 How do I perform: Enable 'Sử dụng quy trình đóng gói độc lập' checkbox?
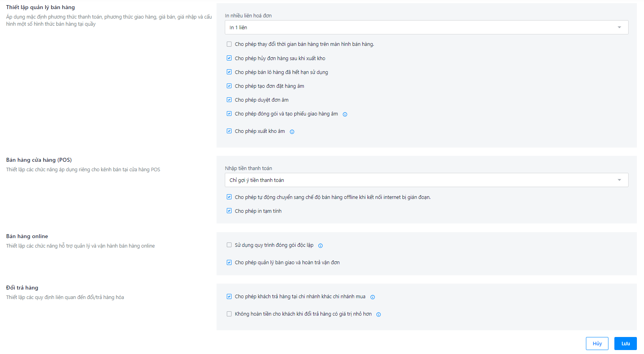(229, 245)
